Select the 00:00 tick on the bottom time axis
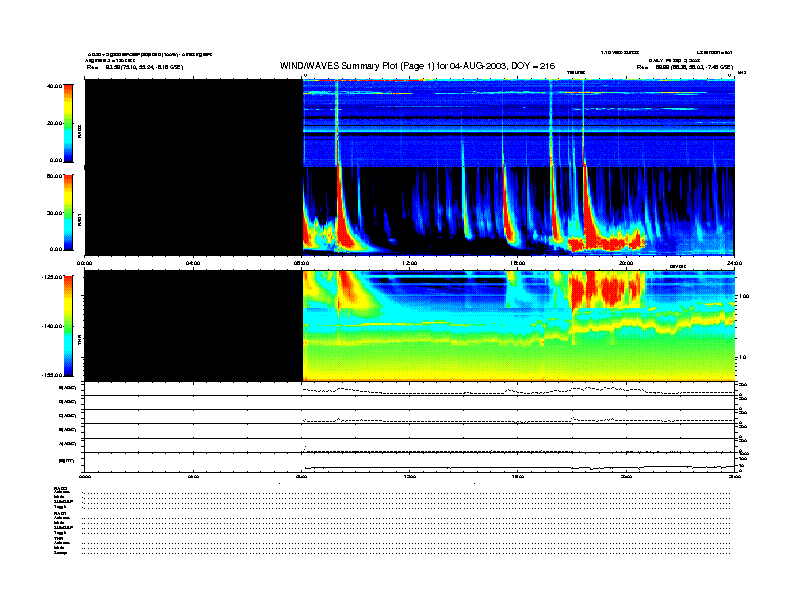Image resolution: width=792 pixels, height=612 pixels. click(85, 477)
